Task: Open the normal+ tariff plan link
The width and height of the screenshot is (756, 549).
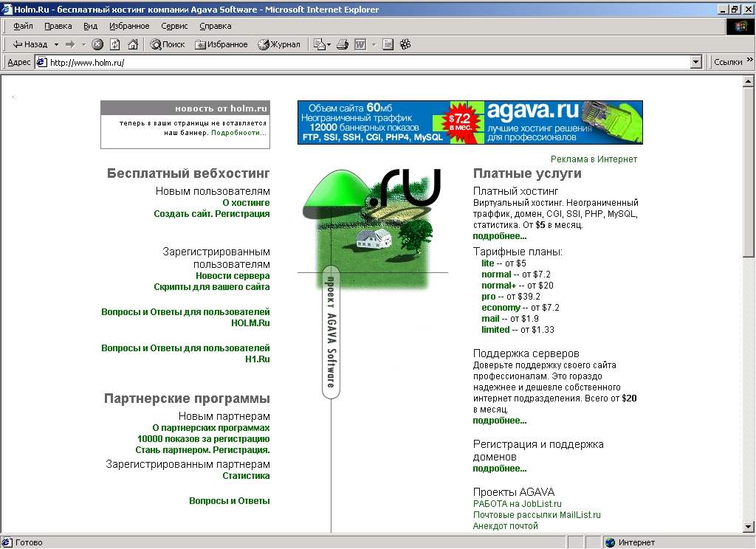Action: 498,286
